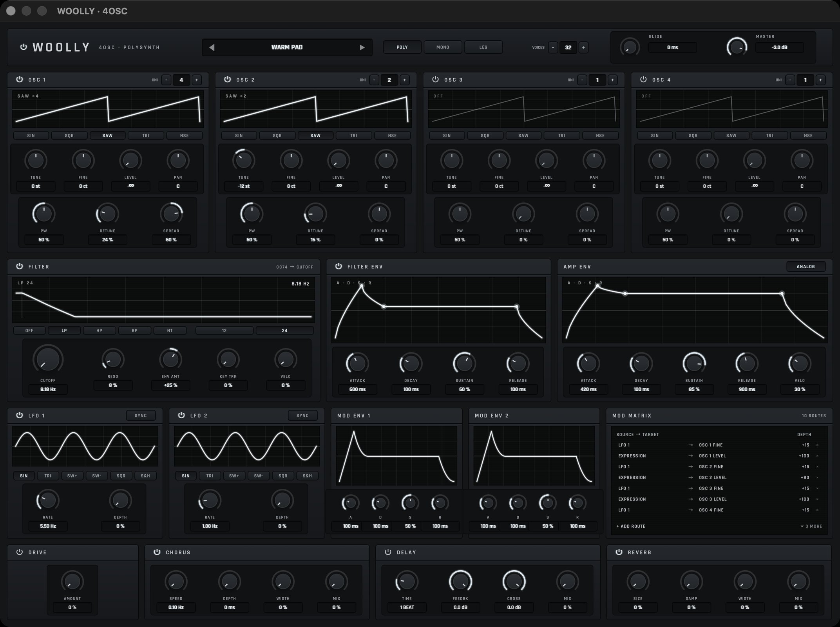This screenshot has width=840, height=627.
Task: Toggle the AMP ENV ANALOG mode
Action: tap(806, 267)
